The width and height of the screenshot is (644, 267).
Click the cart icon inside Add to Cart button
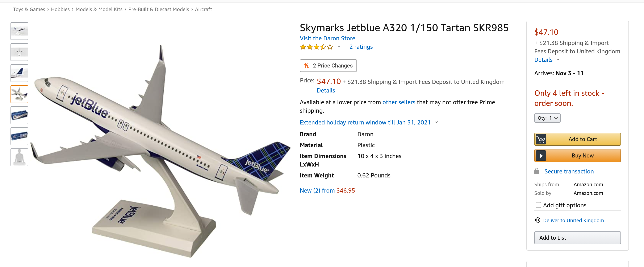(x=541, y=139)
